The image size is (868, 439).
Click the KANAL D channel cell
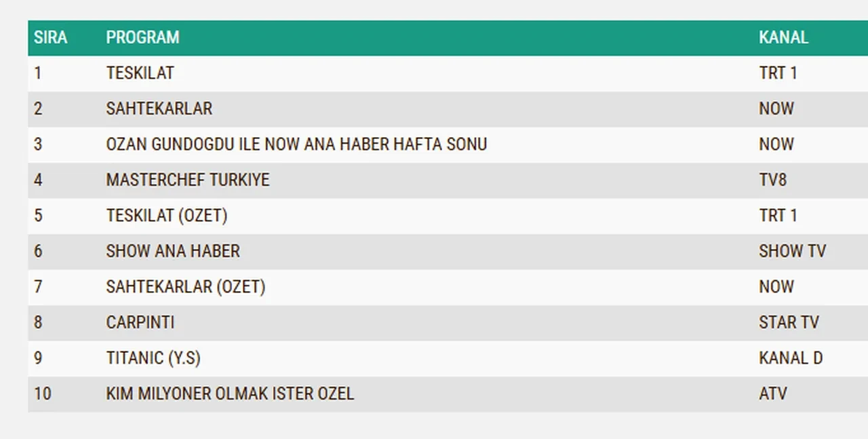791,358
